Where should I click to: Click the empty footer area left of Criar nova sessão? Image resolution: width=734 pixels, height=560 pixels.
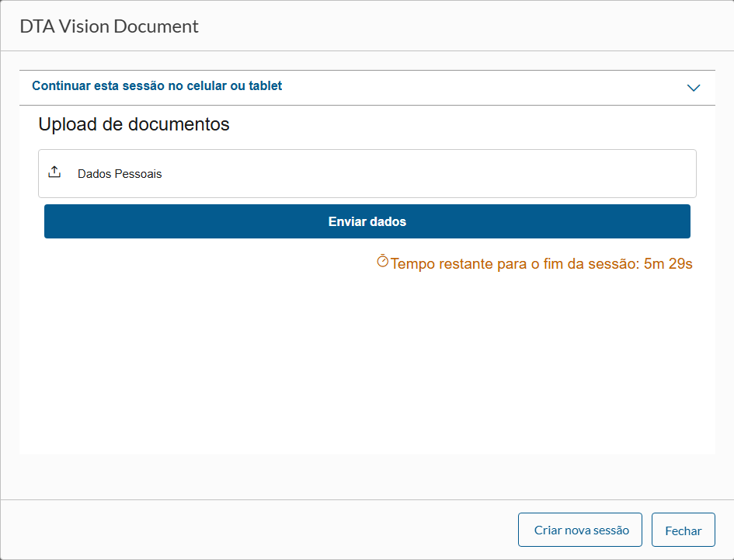(x=256, y=530)
